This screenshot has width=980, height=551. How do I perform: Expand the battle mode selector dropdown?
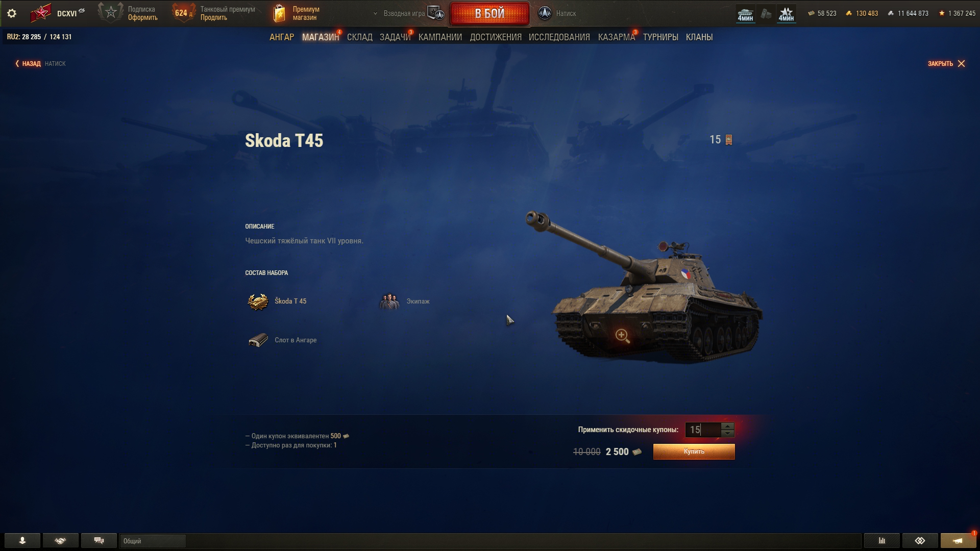(x=375, y=14)
